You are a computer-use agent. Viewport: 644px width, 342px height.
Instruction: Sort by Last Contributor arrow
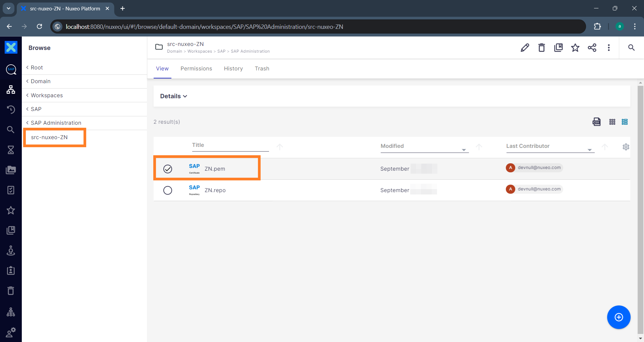pyautogui.click(x=605, y=147)
